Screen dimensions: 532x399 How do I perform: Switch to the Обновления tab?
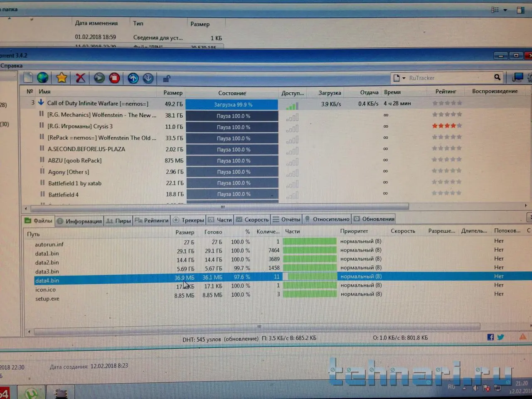pyautogui.click(x=374, y=219)
